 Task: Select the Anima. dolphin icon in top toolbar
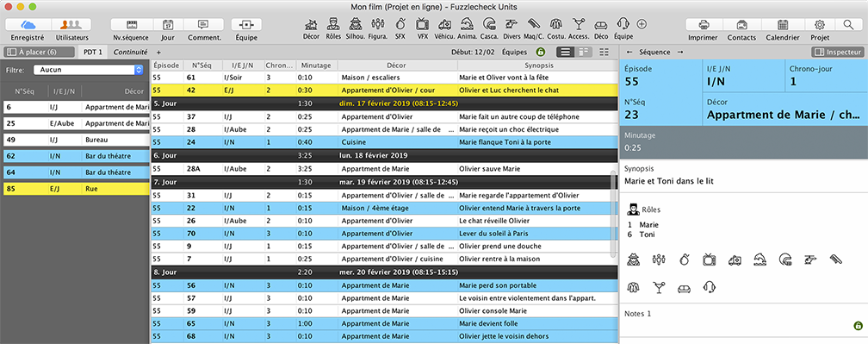468,24
